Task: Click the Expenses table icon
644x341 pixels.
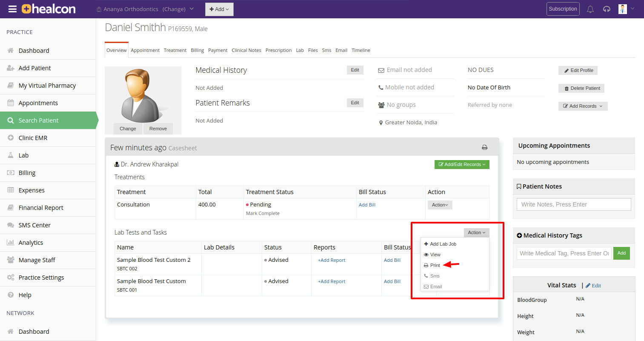Action: click(11, 190)
